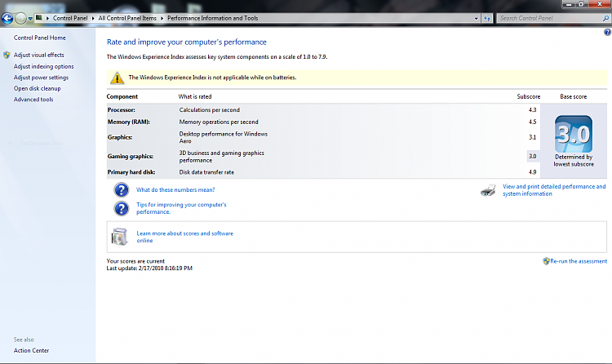Image resolution: width=612 pixels, height=364 pixels.
Task: Minimize the Control Panel window
Action: point(568,4)
